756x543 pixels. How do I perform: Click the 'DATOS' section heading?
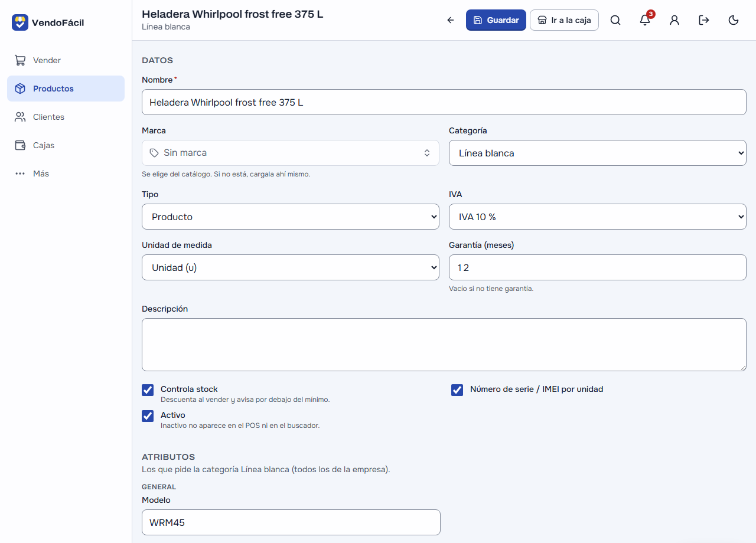click(157, 60)
